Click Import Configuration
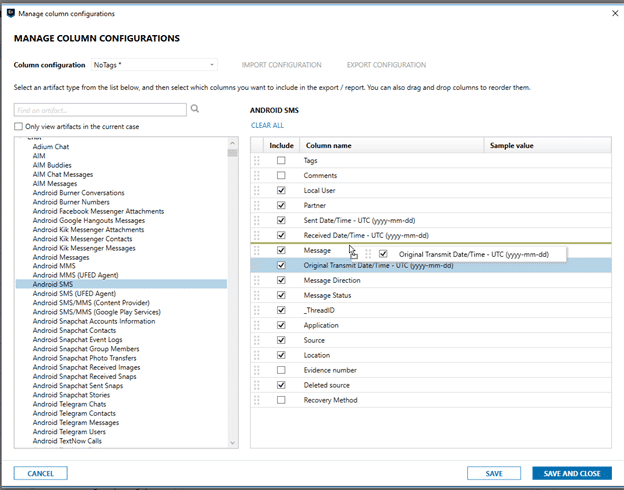The height and width of the screenshot is (490, 624). [282, 65]
